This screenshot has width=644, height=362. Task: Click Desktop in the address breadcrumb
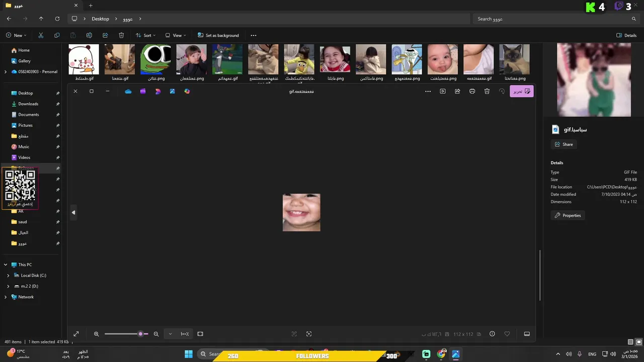tap(100, 19)
